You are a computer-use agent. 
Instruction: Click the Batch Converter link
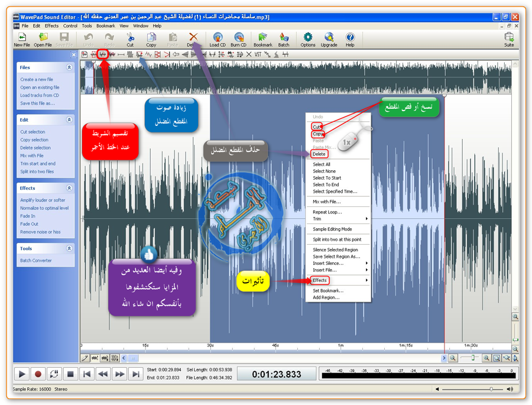pyautogui.click(x=36, y=260)
